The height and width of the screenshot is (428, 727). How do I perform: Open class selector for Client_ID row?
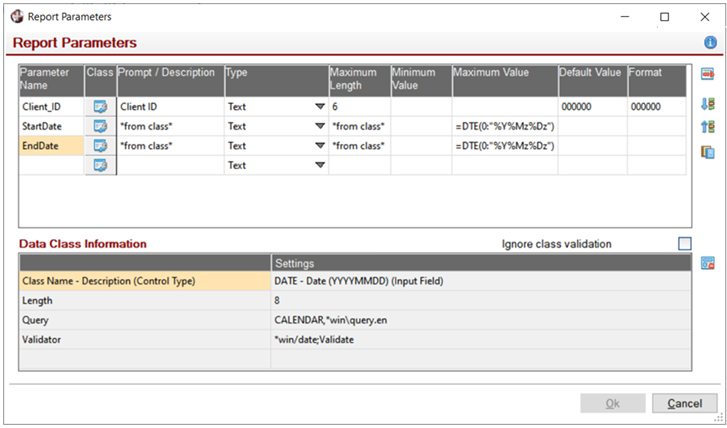100,106
